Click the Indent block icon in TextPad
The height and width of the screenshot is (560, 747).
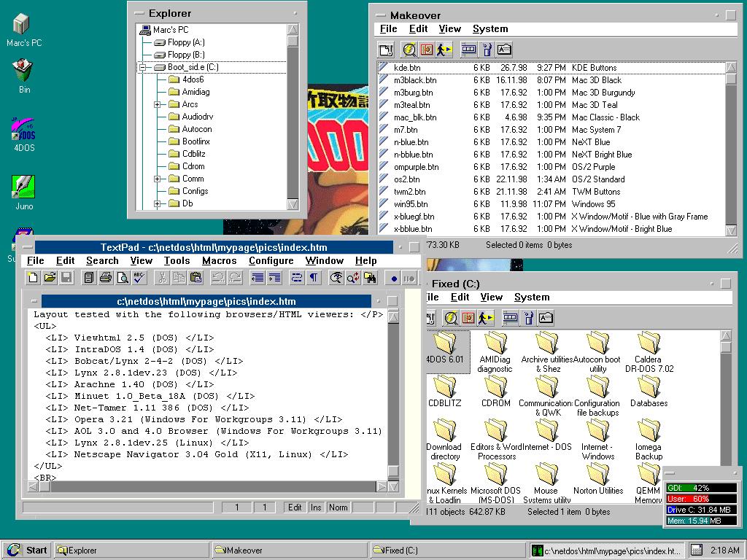coord(274,278)
